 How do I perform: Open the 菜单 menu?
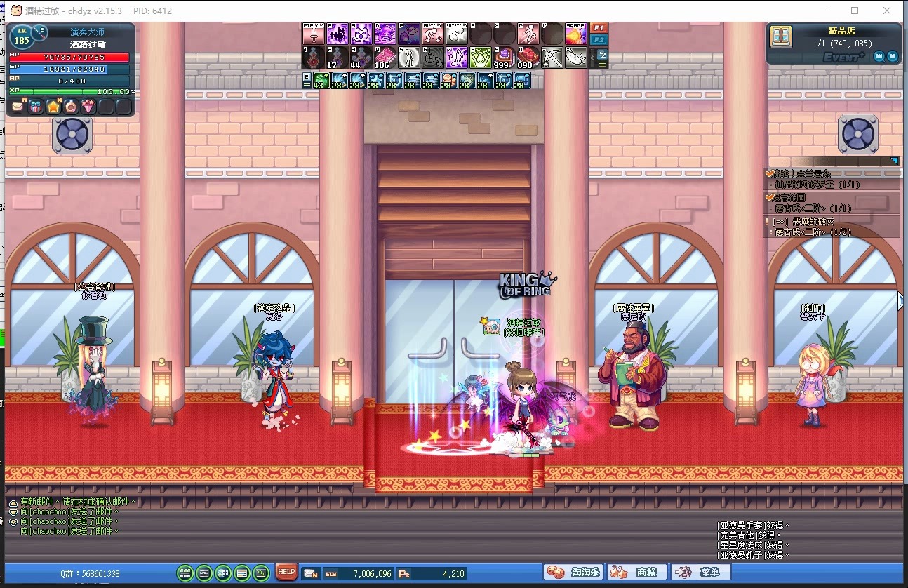coord(700,573)
